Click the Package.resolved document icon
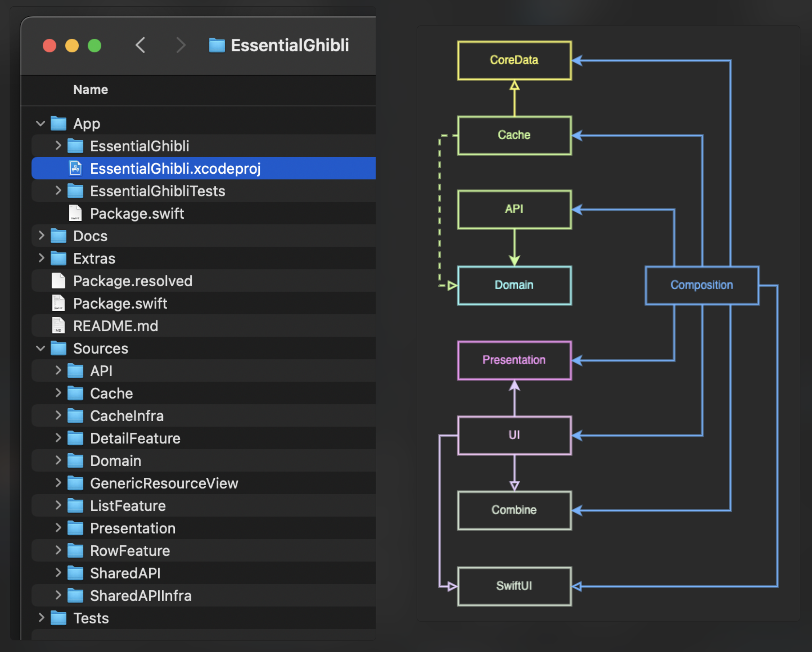 [x=58, y=281]
